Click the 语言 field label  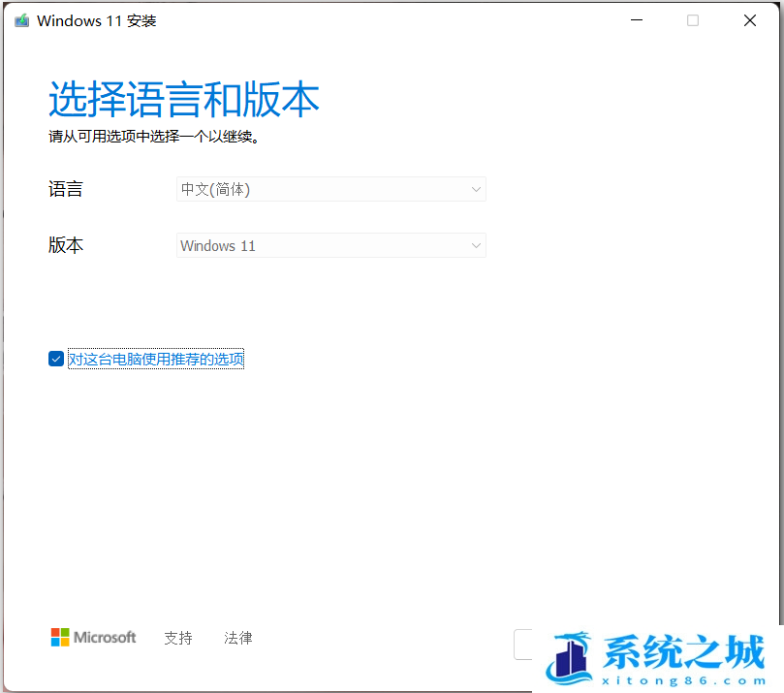(66, 189)
